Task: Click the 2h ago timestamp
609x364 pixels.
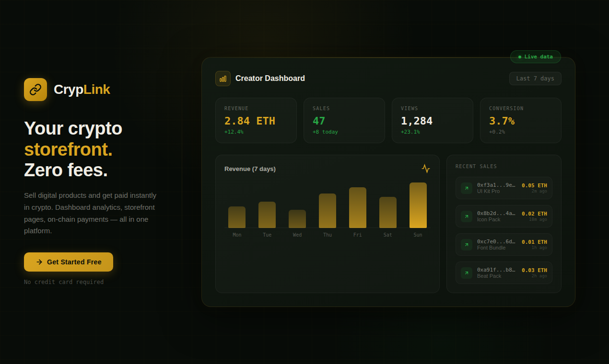Action: point(539,276)
